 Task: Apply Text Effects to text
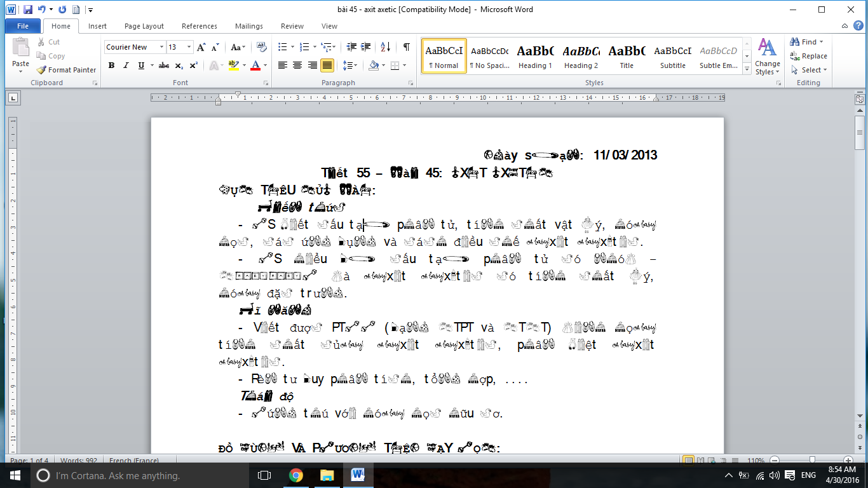[214, 65]
